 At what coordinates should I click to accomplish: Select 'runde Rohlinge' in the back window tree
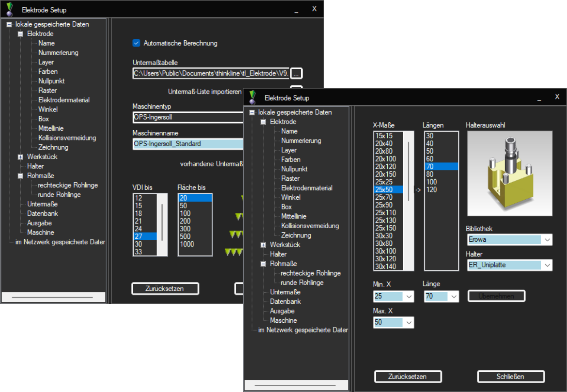59,195
